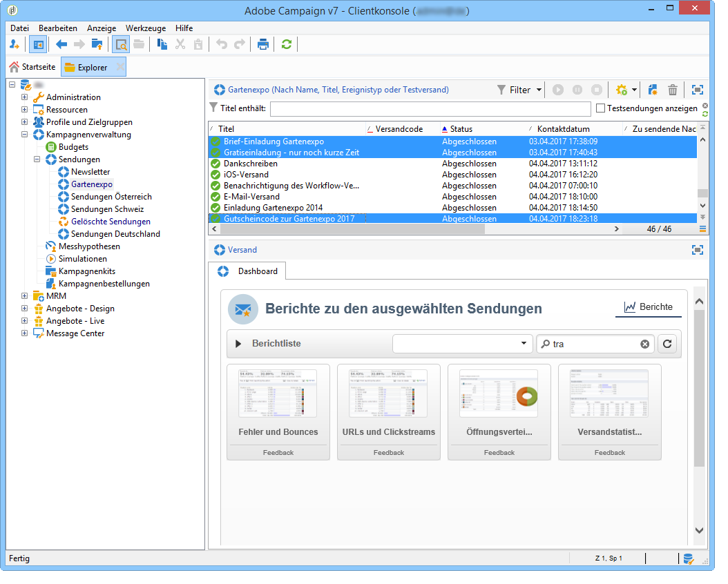
Task: Select the Messhypothesen folder
Action: 89,246
